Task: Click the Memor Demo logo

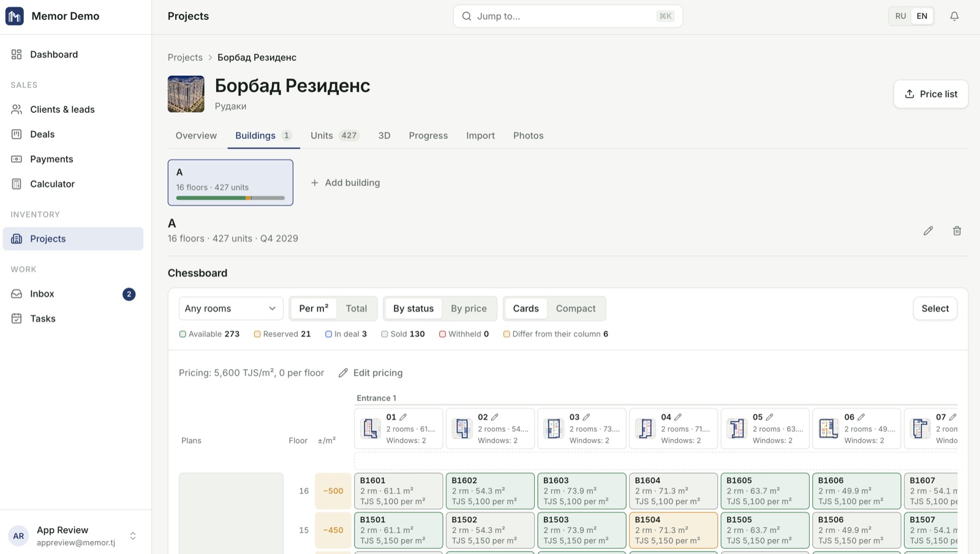Action: pyautogui.click(x=15, y=16)
